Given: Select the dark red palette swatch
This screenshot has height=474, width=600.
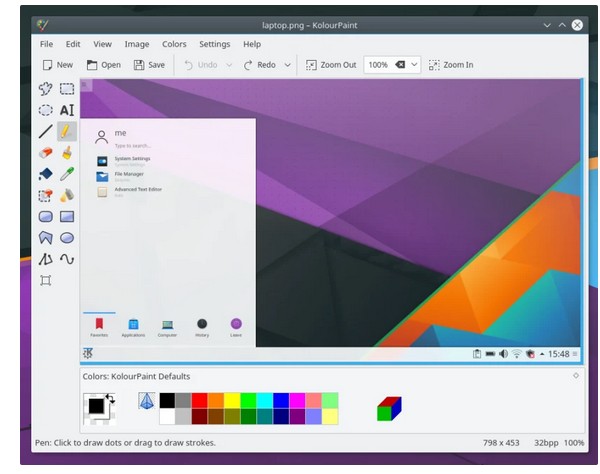Looking at the screenshot, I should pos(199,416).
